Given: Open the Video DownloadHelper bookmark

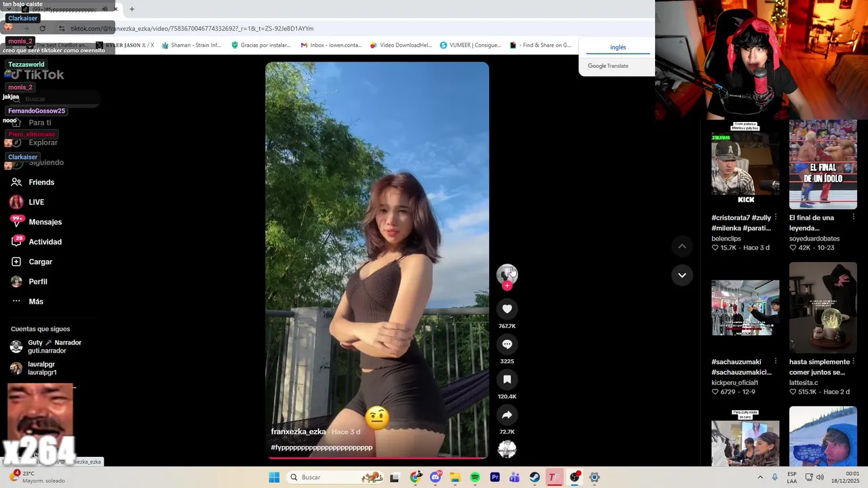Looking at the screenshot, I should [401, 45].
